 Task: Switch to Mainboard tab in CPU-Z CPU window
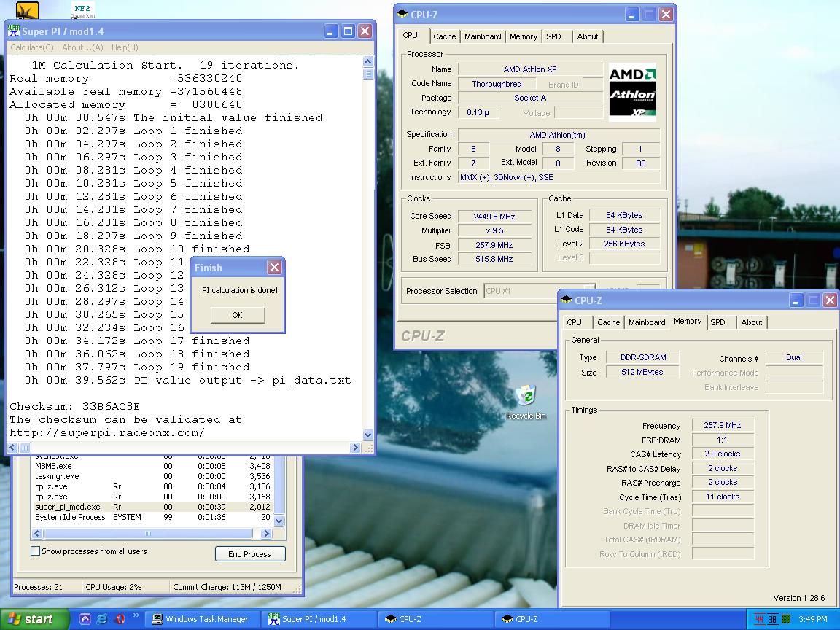483,36
